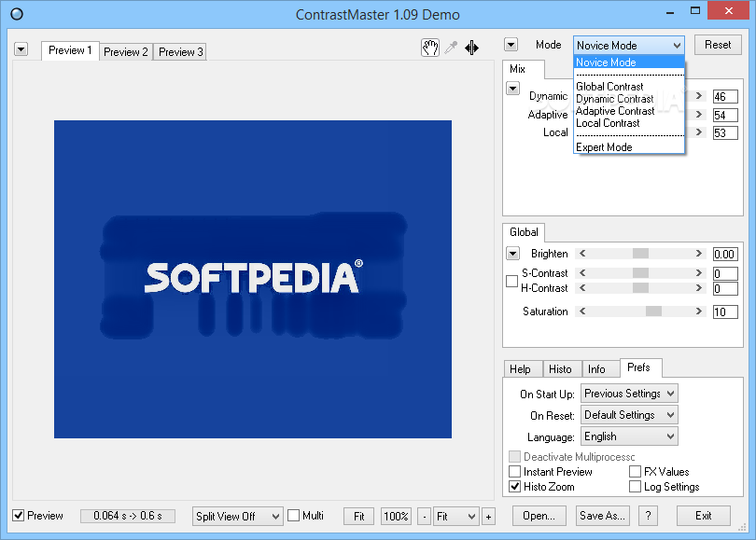The image size is (756, 540).
Task: Click the ContrastMaster app icon in title bar
Action: (x=17, y=14)
